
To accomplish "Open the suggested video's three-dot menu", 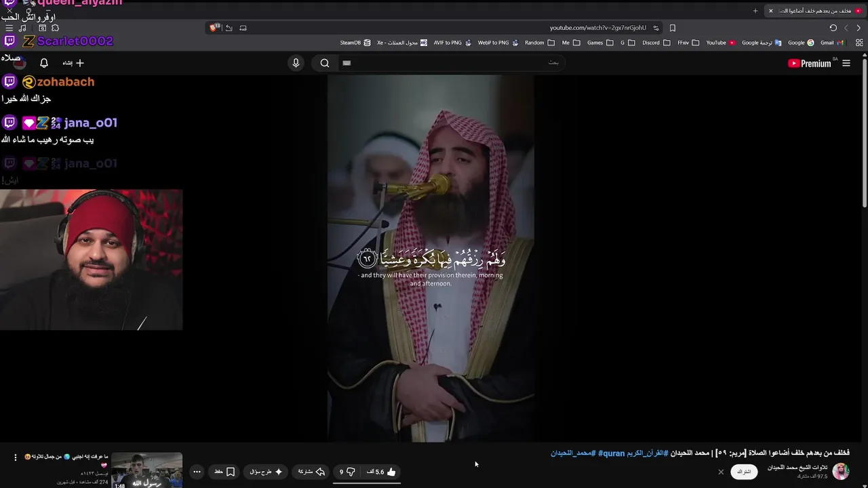I will pos(16,457).
